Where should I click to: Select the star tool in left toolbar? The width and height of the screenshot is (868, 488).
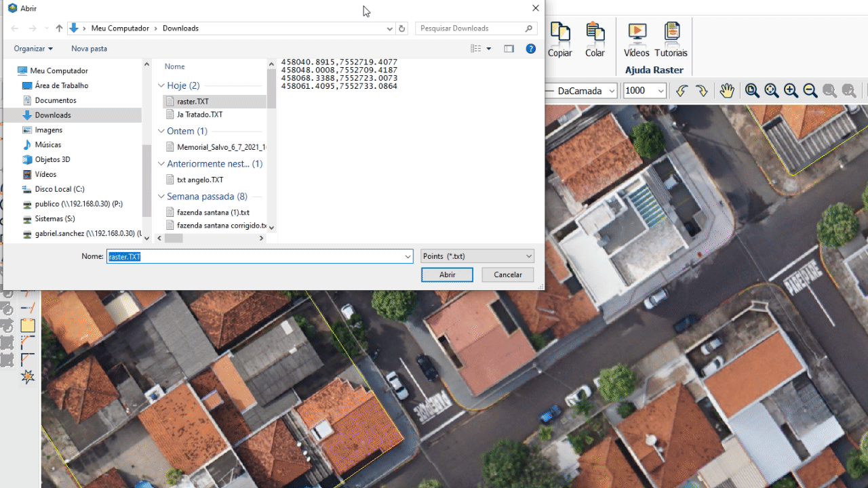28,377
